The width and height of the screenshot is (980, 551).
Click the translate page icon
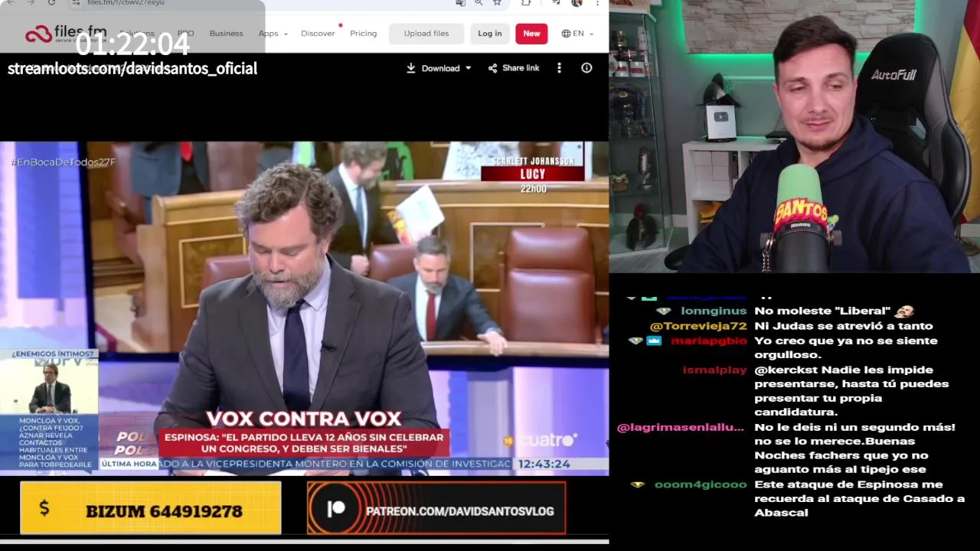pos(460,2)
